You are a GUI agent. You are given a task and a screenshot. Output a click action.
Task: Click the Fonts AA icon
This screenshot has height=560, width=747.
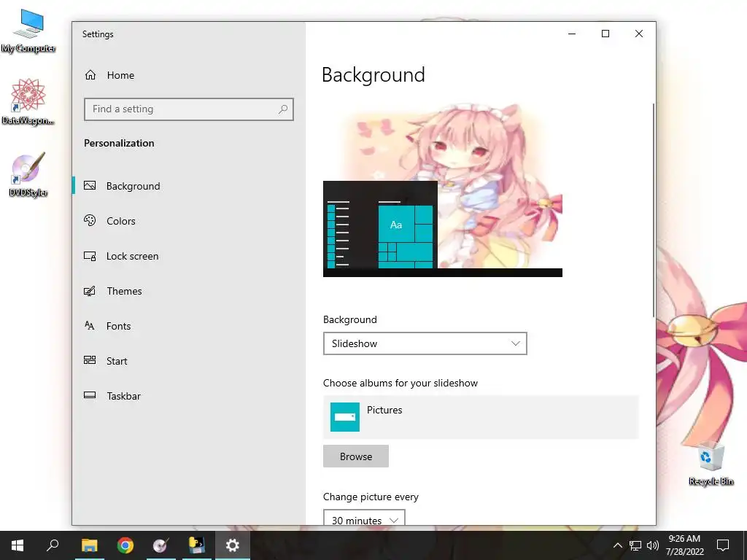(90, 325)
